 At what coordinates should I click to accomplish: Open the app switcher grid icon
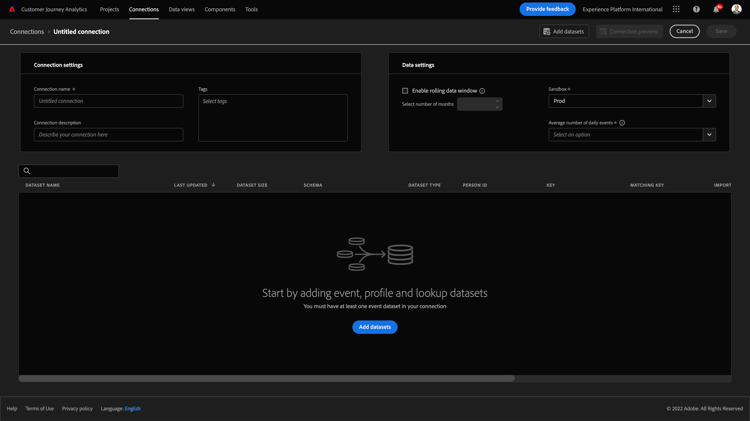coord(676,9)
